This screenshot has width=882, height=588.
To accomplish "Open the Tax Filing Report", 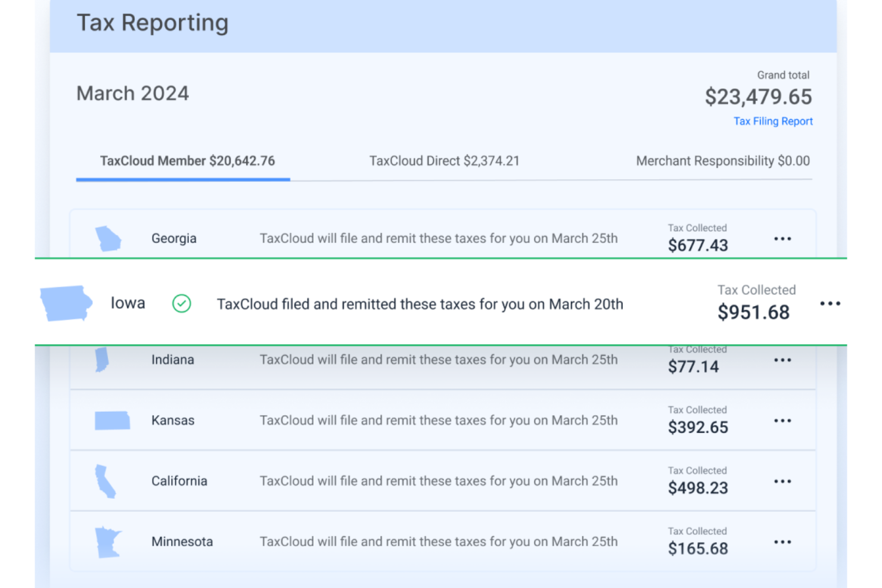I will (772, 121).
